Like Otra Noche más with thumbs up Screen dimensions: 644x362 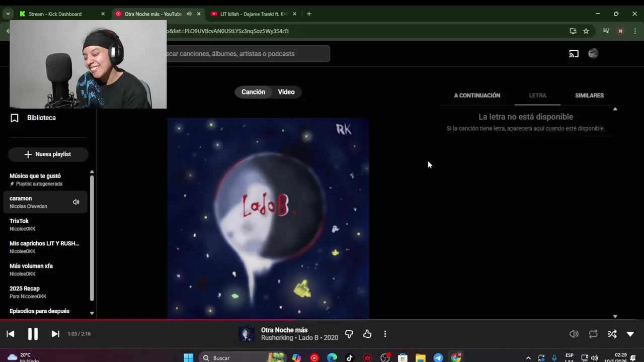coord(367,334)
